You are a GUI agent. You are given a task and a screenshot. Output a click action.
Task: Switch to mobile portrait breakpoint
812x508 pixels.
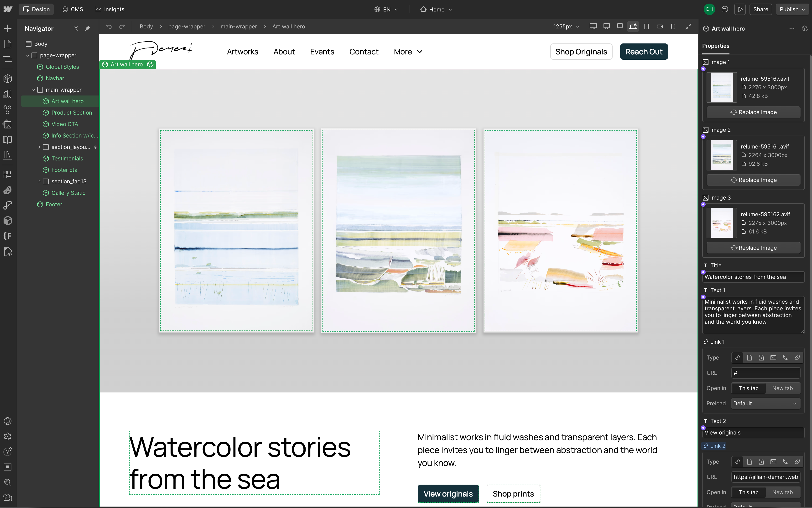coord(673,26)
